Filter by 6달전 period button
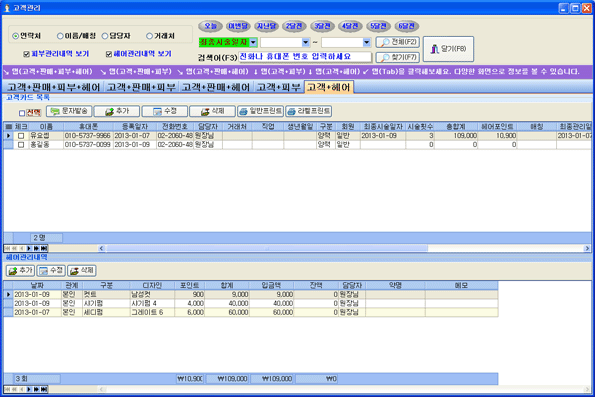595x397 pixels. (x=406, y=26)
